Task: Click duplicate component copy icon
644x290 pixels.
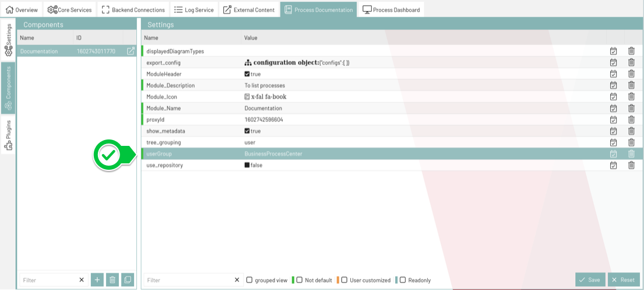Action: [127, 279]
